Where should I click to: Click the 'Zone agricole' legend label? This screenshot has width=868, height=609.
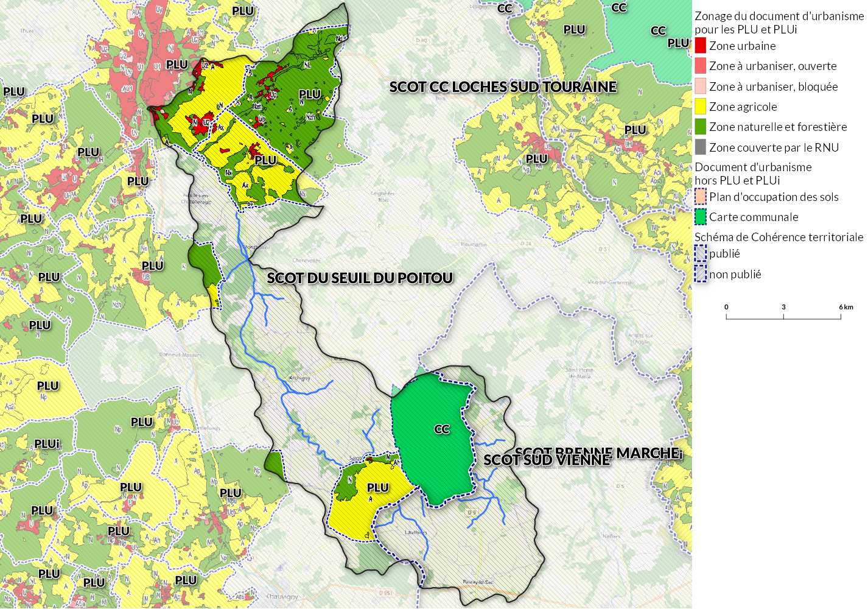coord(743,107)
